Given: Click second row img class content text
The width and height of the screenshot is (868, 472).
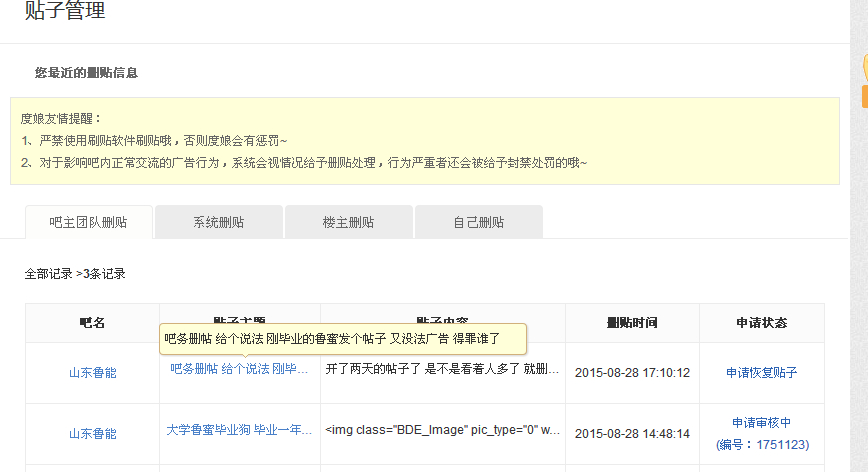Looking at the screenshot, I should (x=442, y=430).
